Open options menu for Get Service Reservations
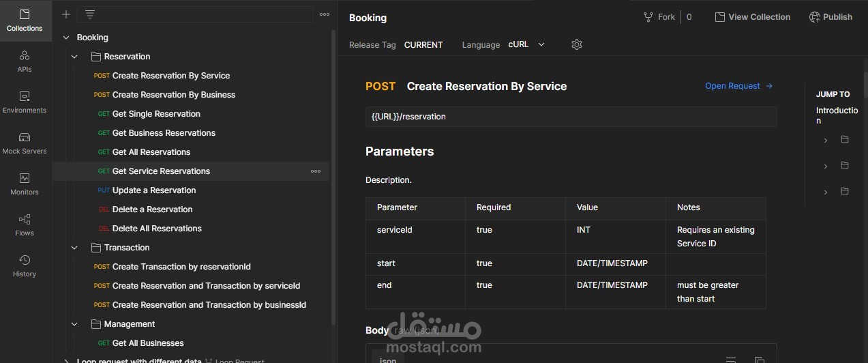Screen dimensions: 868x363 (x=316, y=171)
